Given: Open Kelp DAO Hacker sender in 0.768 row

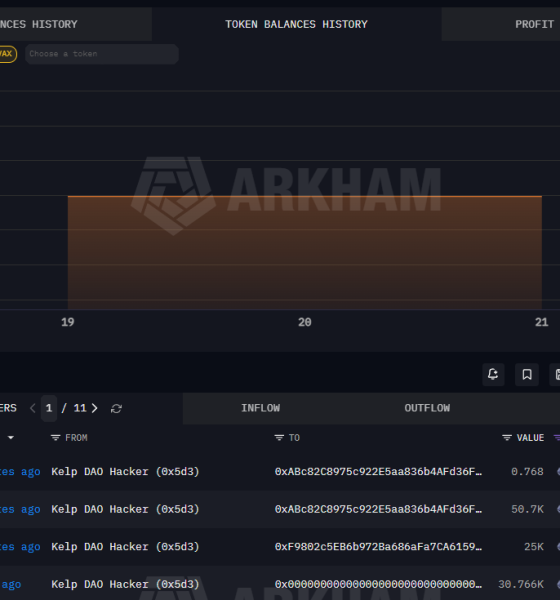Looking at the screenshot, I should (x=125, y=471).
